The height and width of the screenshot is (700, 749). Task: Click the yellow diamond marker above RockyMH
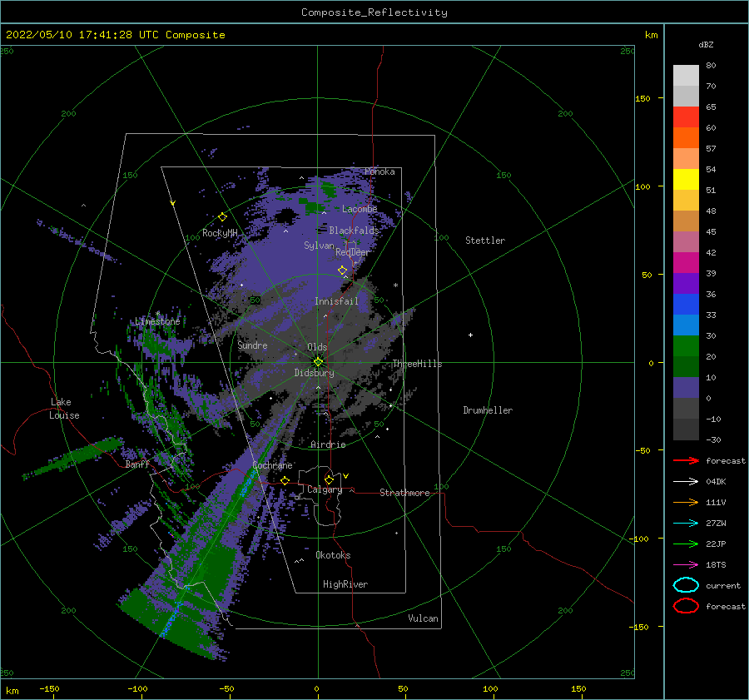tap(222, 217)
